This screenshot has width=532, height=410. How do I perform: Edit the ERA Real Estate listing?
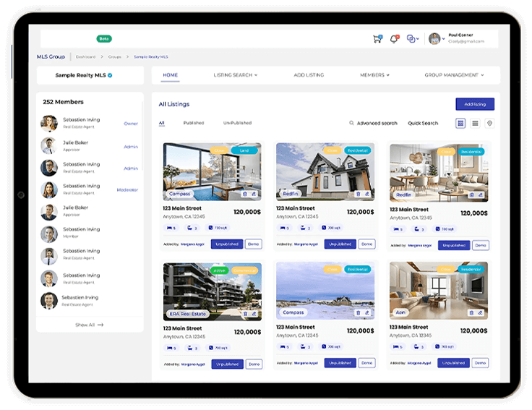[254, 314]
